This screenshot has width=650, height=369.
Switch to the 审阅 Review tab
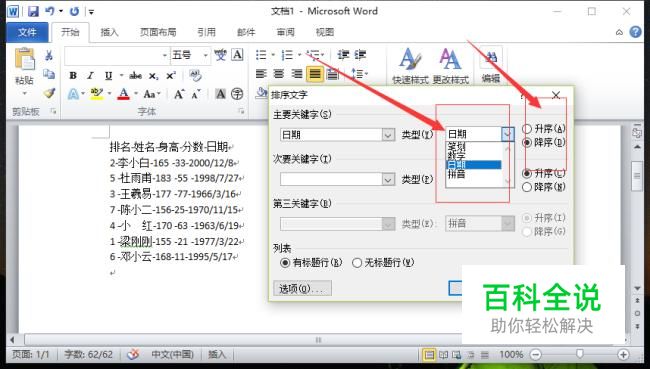coord(286,32)
